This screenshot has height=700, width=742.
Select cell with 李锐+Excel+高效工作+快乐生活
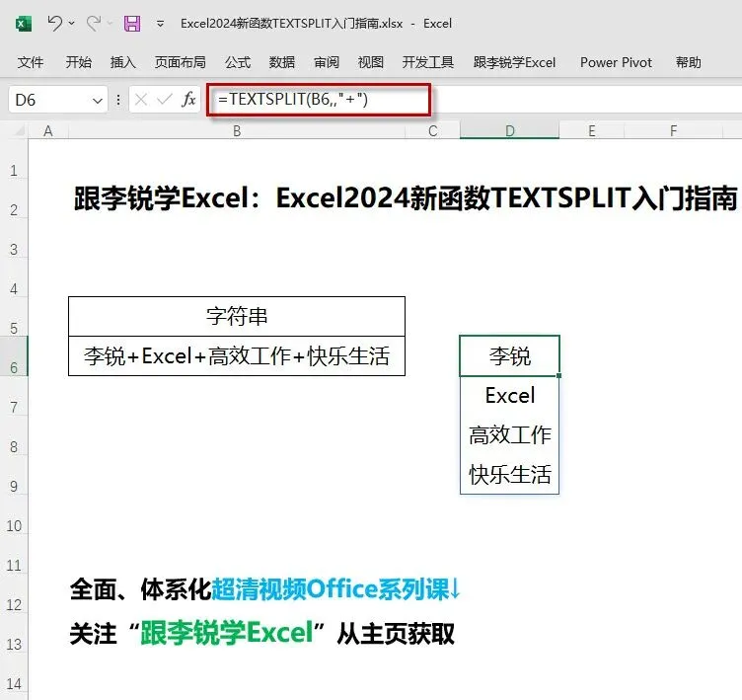pyautogui.click(x=237, y=356)
